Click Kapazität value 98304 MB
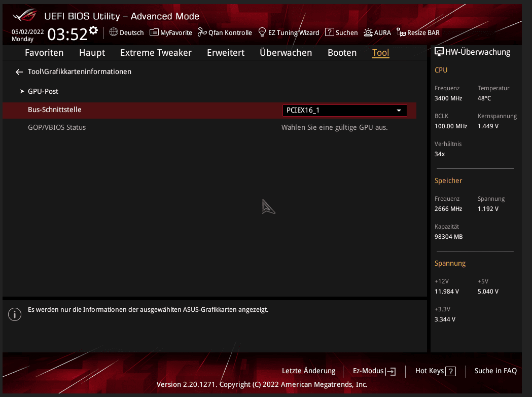532x397 pixels. click(x=448, y=237)
